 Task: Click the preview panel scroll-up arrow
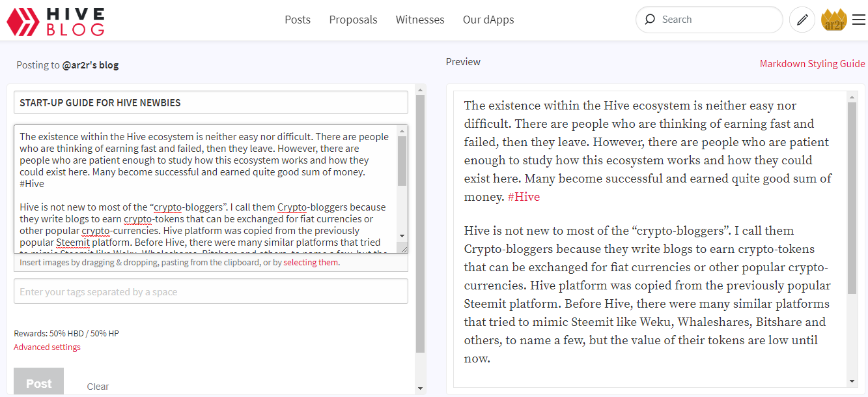(x=852, y=97)
